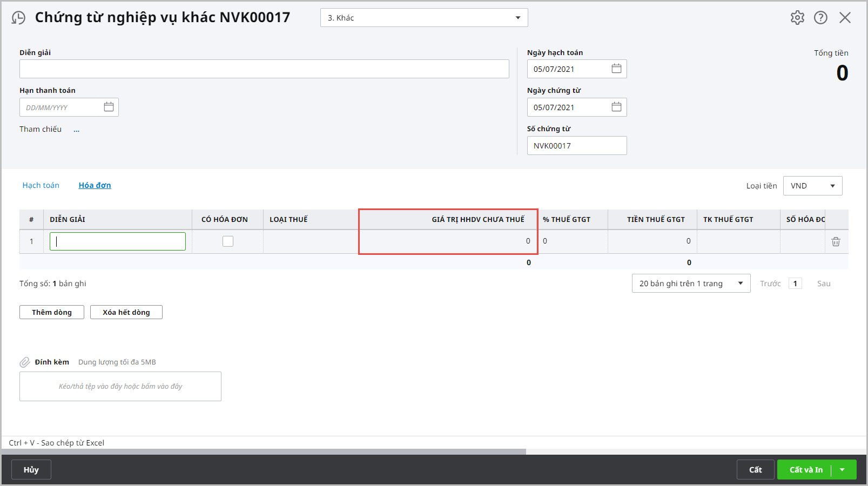The width and height of the screenshot is (868, 486).
Task: Select the Hóa đơn tab
Action: pyautogui.click(x=95, y=185)
